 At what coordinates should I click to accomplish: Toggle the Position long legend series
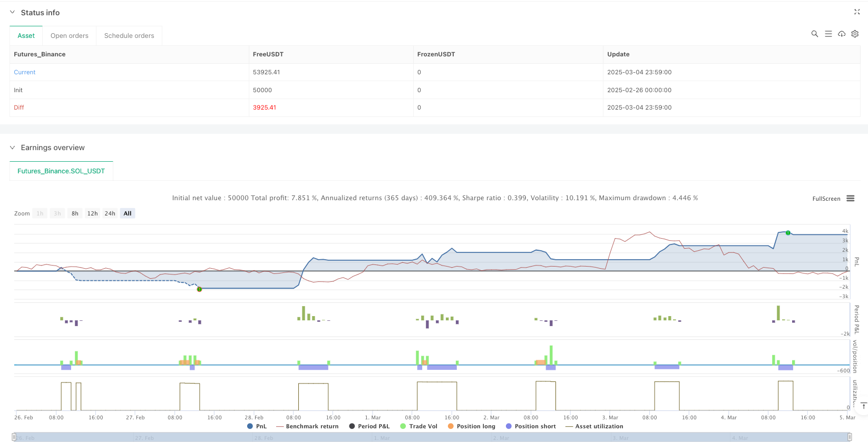472,426
